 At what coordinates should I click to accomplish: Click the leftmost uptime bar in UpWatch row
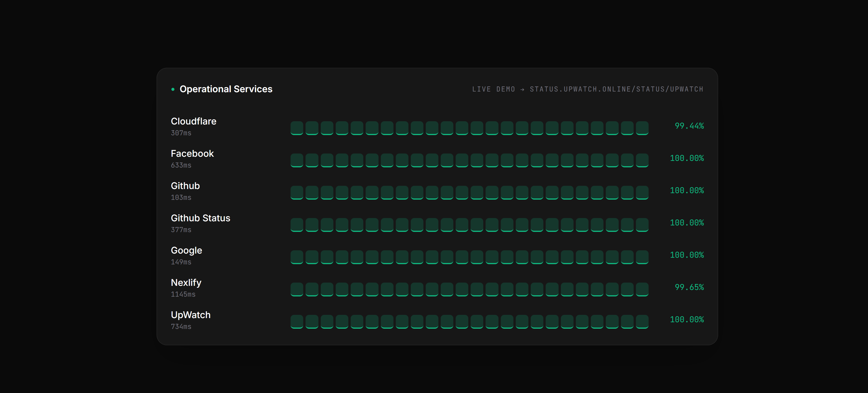point(297,322)
